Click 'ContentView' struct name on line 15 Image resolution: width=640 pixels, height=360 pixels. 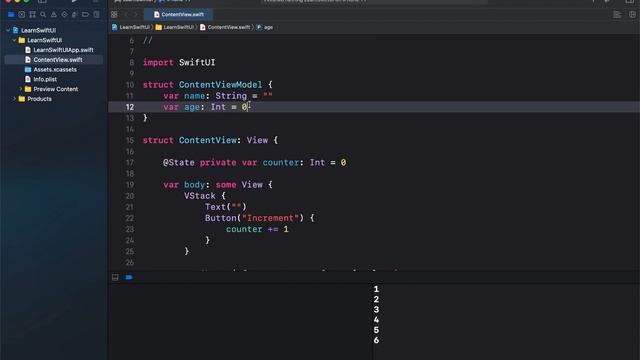tap(208, 140)
